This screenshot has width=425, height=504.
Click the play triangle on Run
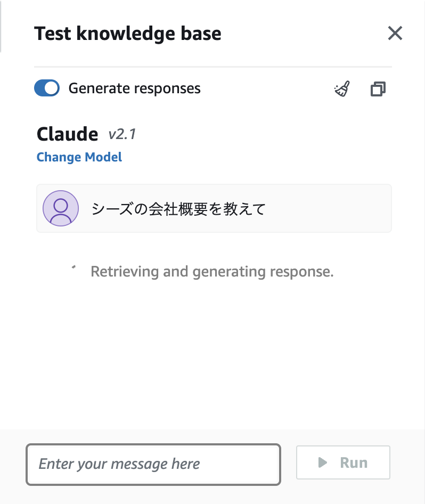point(322,462)
